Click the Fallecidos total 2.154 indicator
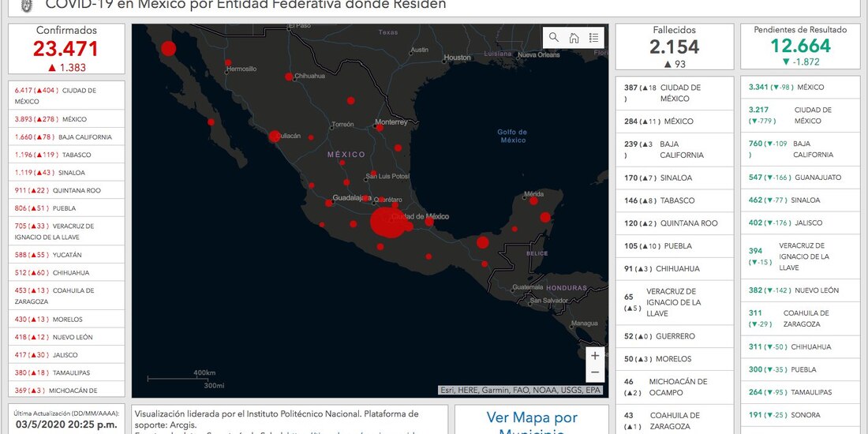Screen dimensions: 868x434 click(x=674, y=47)
